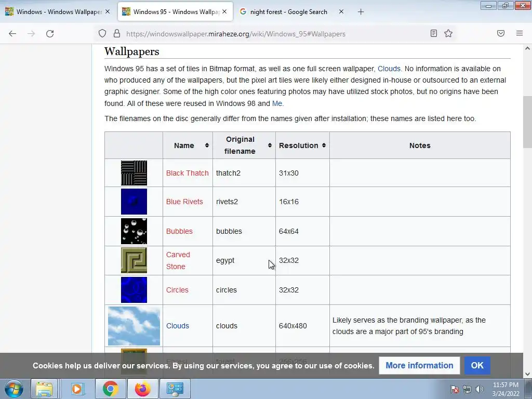This screenshot has width=532, height=399.
Task: Click the '640x480' resolution cell
Action: [302, 326]
